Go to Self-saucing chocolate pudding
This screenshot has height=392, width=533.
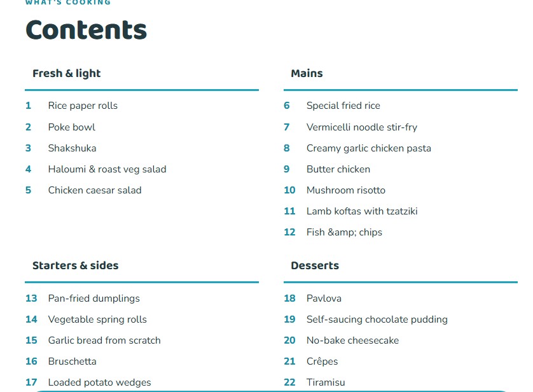pos(377,319)
